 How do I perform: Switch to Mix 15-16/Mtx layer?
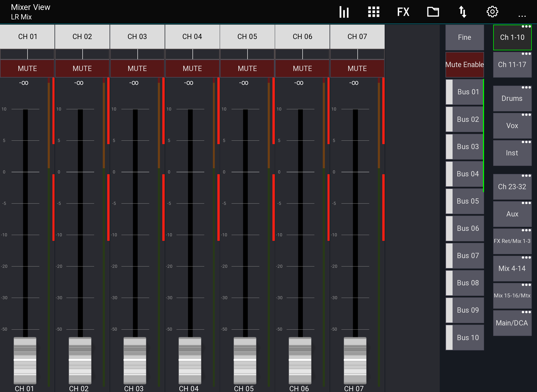pos(512,296)
